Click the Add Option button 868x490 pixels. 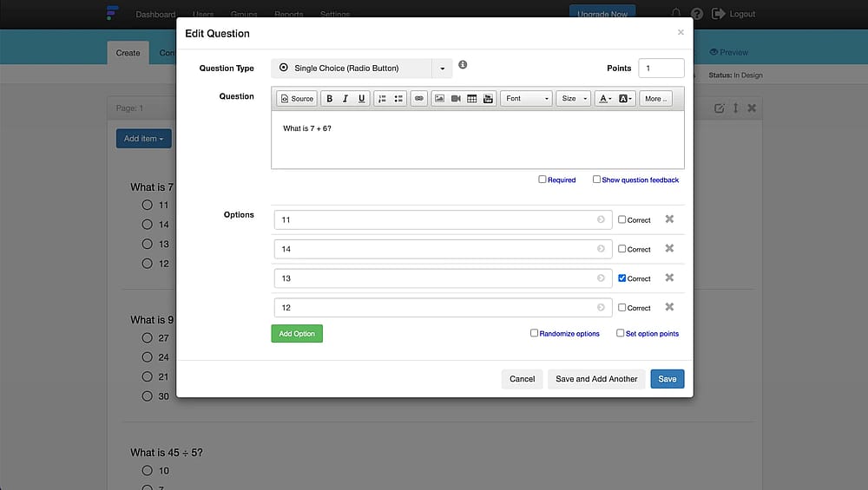[x=297, y=334]
